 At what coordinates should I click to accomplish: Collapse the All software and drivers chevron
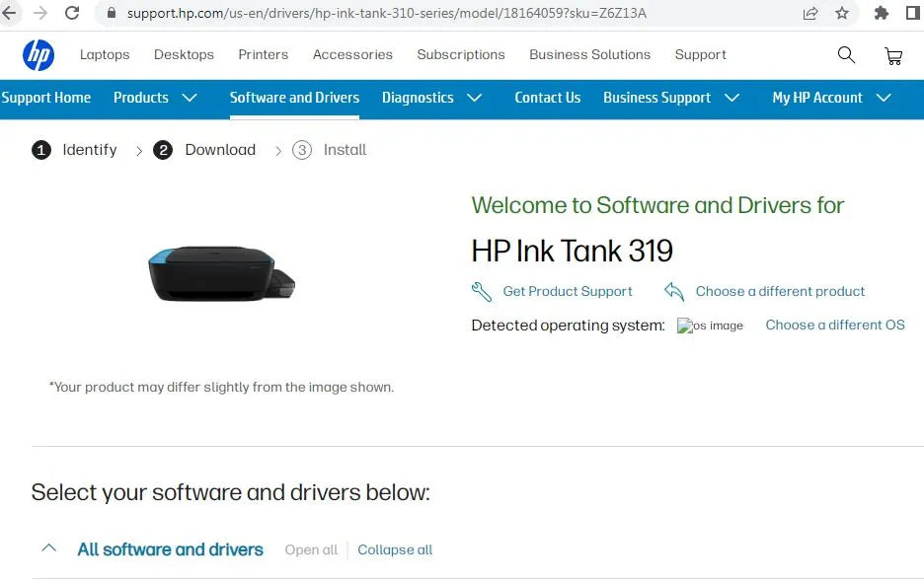pyautogui.click(x=49, y=548)
